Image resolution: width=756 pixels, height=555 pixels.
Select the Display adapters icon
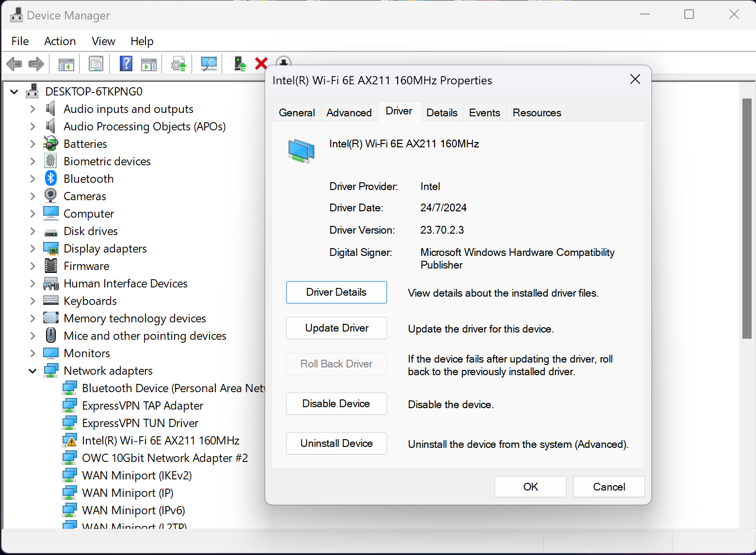coord(50,248)
